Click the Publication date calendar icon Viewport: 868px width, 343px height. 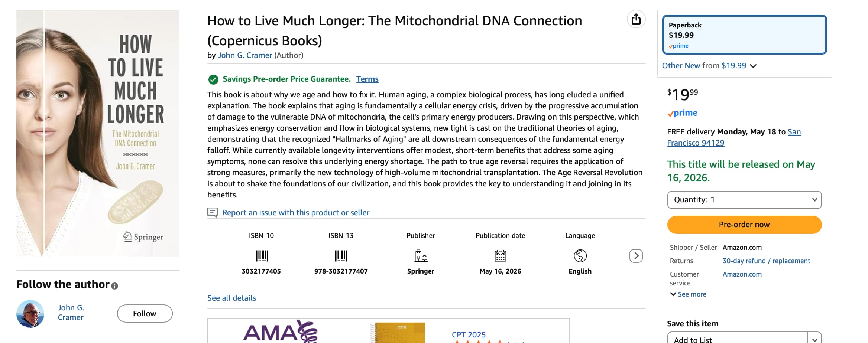click(500, 256)
